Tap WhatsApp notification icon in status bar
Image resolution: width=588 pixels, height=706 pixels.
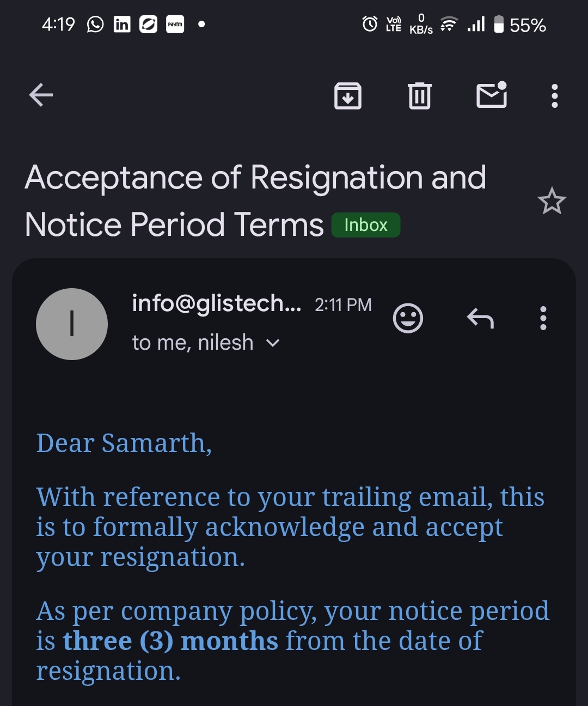[x=95, y=25]
